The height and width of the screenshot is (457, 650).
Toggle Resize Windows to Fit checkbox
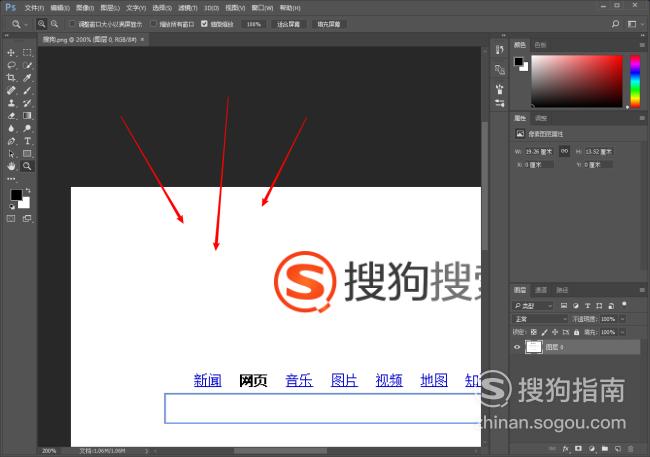(x=72, y=24)
